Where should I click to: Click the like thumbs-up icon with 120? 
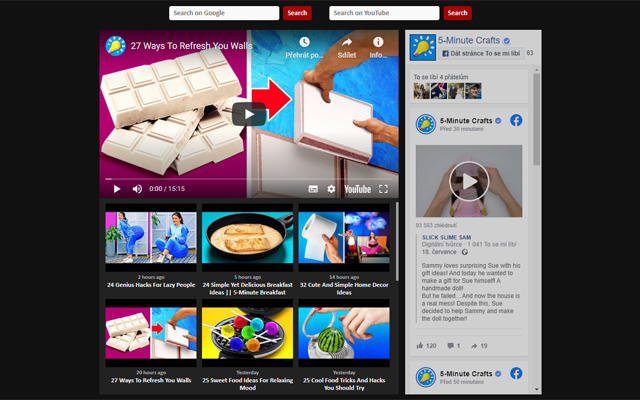click(x=420, y=346)
